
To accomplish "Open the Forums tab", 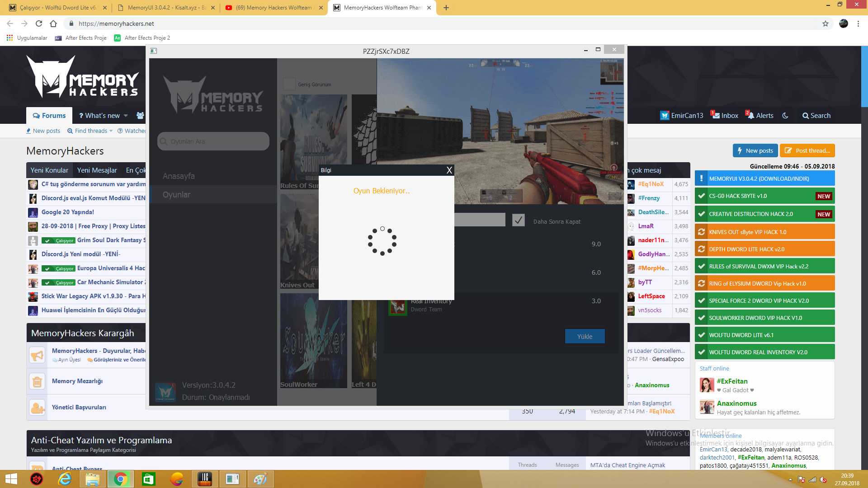I will click(x=49, y=116).
